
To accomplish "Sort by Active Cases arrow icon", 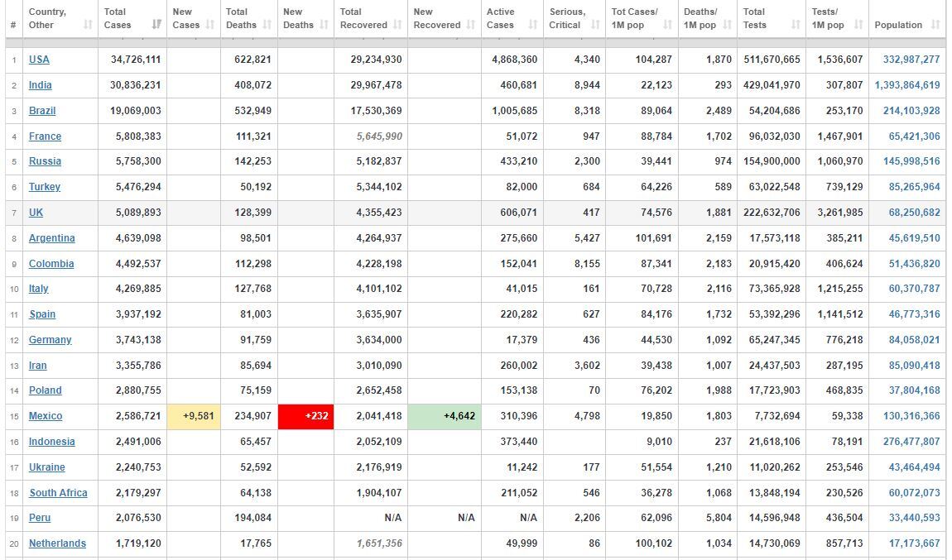I will click(533, 25).
